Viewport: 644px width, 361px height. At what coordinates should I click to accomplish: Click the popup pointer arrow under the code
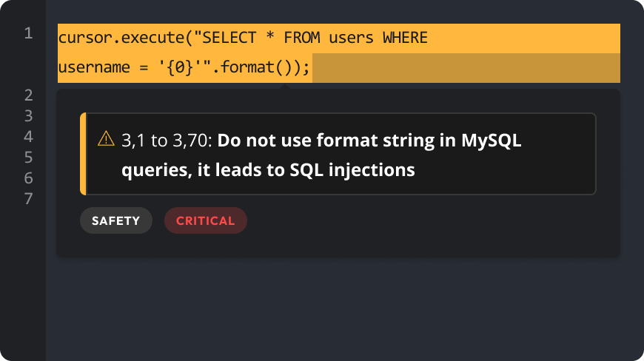[284, 87]
